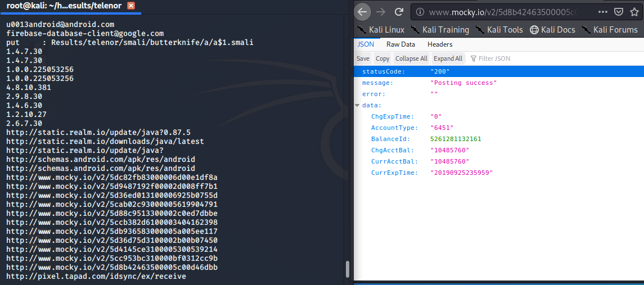Click the browser forward arrow button
Screen dimensions: 644x285
pos(381,12)
